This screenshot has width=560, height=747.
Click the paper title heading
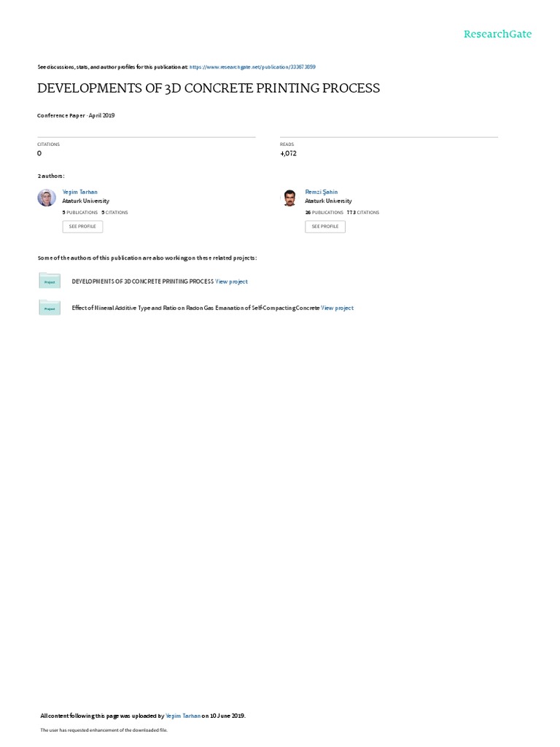(209, 88)
